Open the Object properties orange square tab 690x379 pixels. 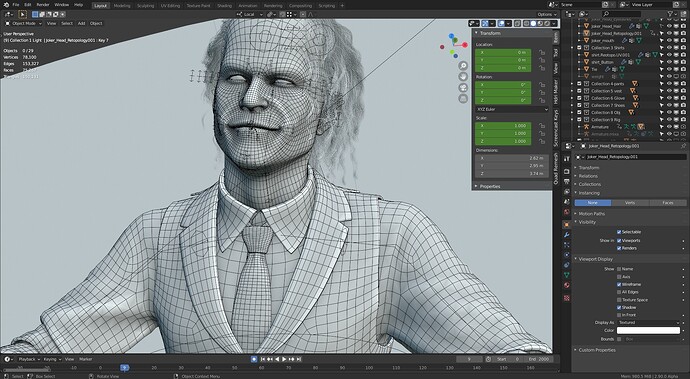click(x=567, y=224)
